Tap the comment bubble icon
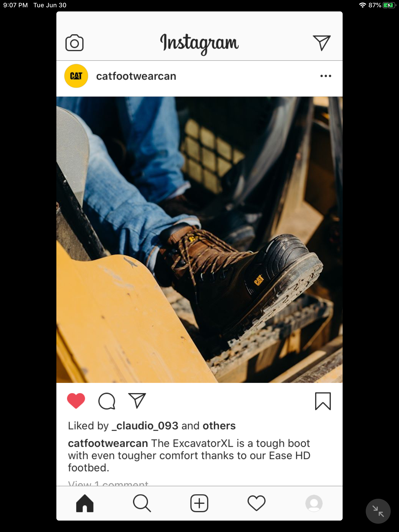The width and height of the screenshot is (399, 532). [x=107, y=401]
